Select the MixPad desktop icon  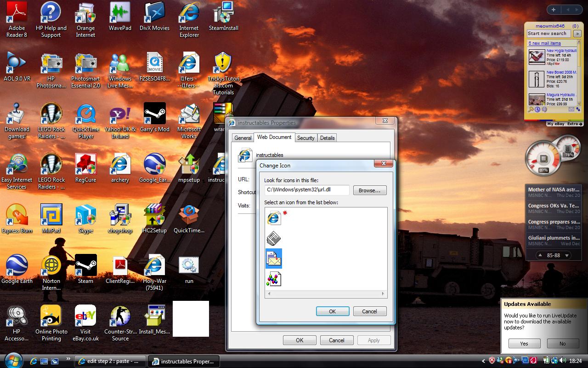[x=51, y=219]
